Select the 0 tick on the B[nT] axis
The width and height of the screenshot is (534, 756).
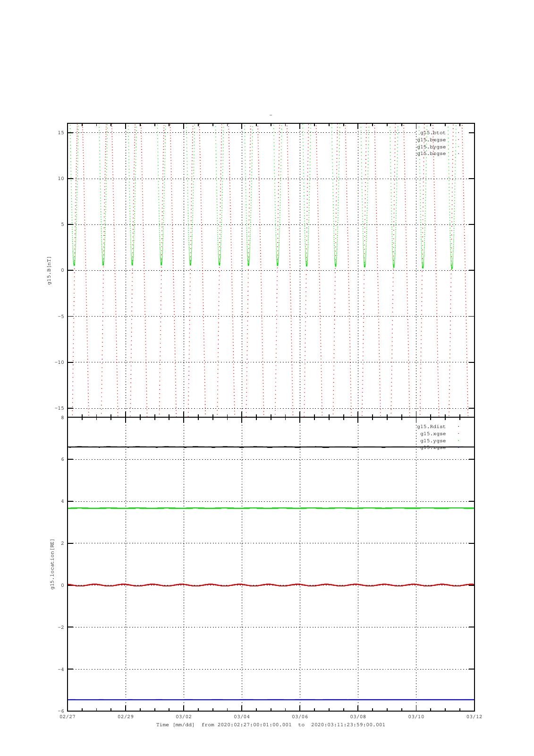(62, 270)
